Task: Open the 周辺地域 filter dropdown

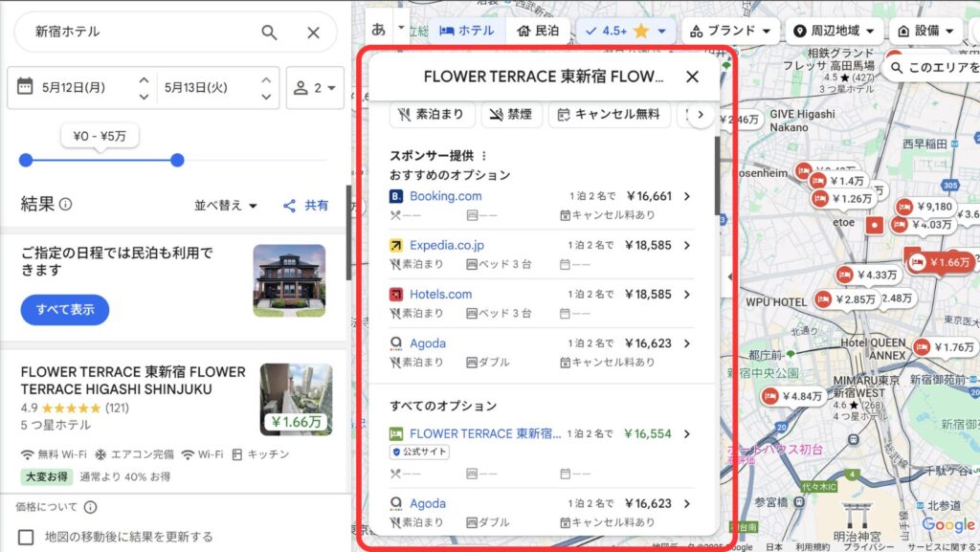Action: (x=834, y=31)
